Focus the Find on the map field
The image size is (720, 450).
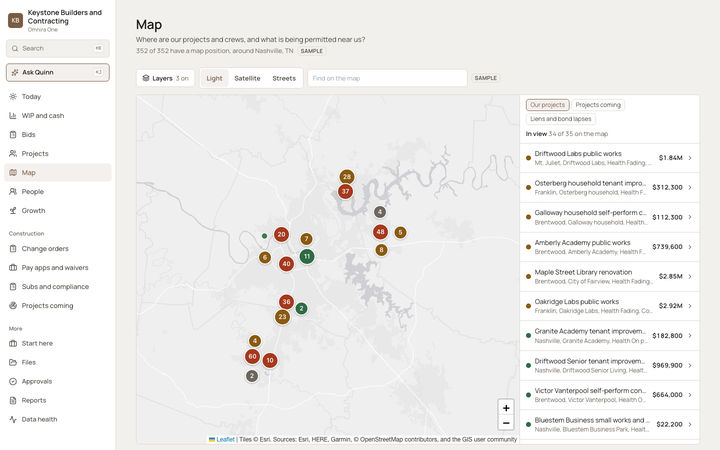click(x=388, y=78)
